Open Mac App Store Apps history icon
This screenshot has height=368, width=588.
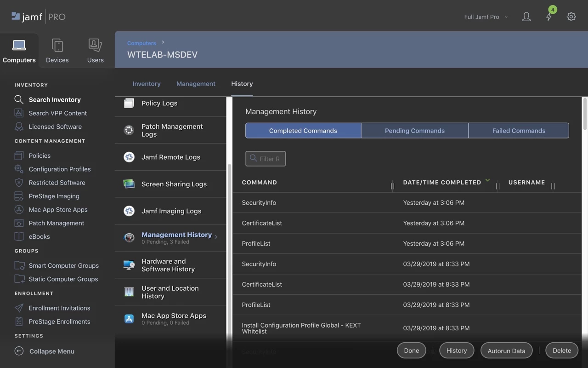pyautogui.click(x=129, y=319)
